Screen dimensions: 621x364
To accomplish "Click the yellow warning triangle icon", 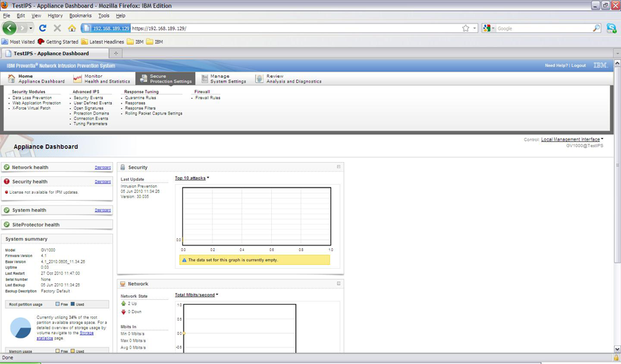I will click(x=184, y=260).
